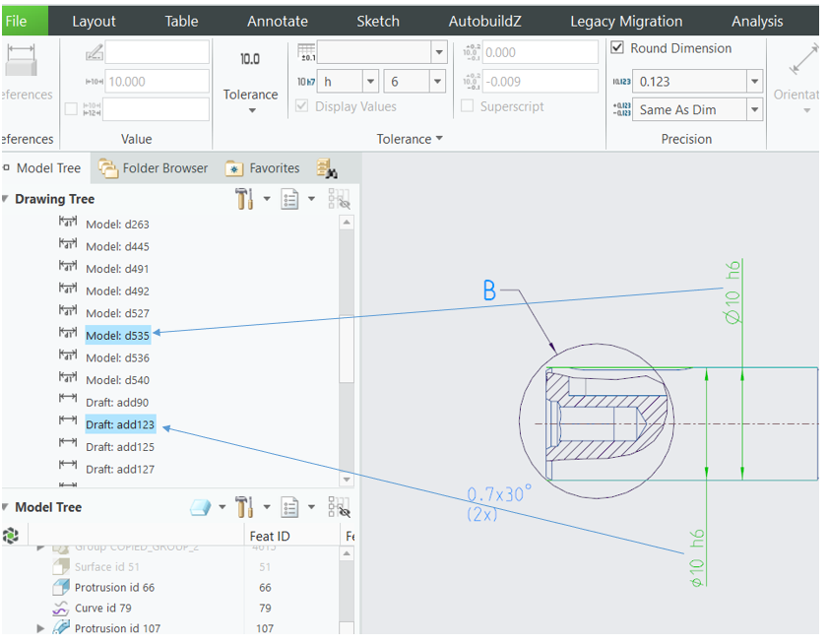Click the Model Tree layer eraser icon

(200, 508)
